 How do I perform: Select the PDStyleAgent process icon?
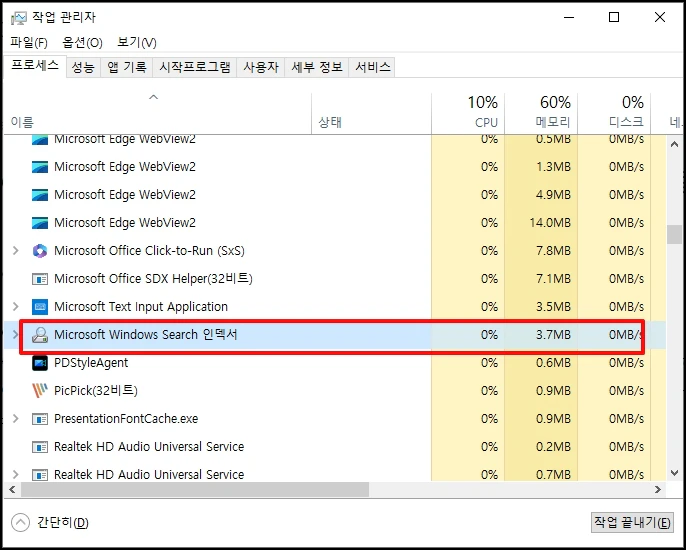40,363
